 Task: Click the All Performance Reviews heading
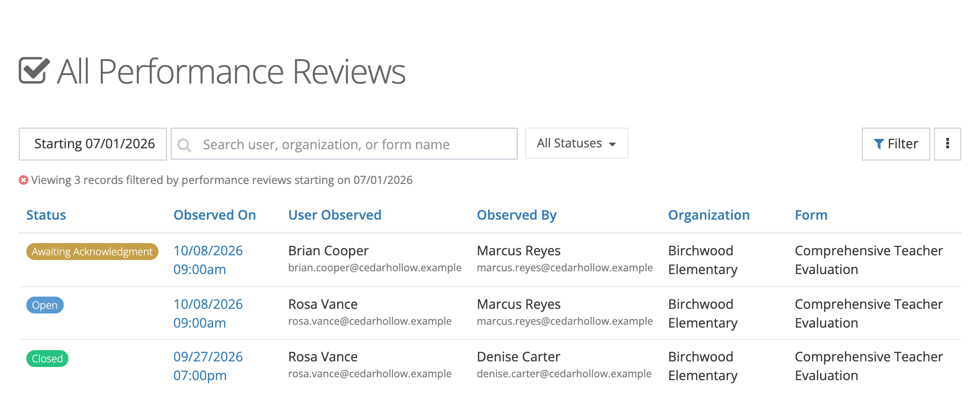[231, 71]
